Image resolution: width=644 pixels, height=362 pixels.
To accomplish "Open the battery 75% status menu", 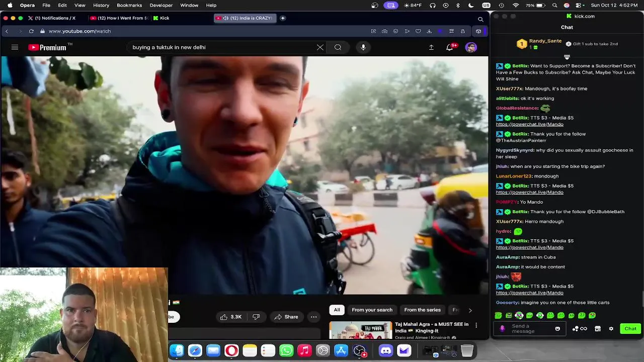I will point(536,5).
